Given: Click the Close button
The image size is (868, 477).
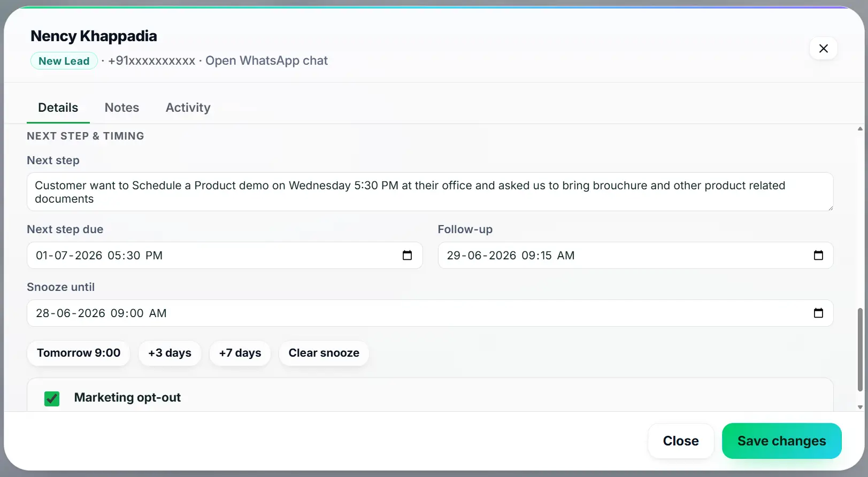Looking at the screenshot, I should pyautogui.click(x=681, y=441).
